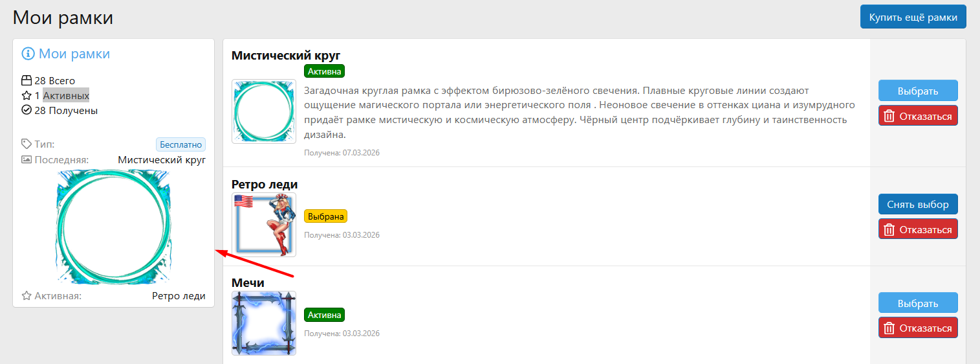Viewport: 980px width, 364px height.
Task: Open the Мои рамки sidebar heading link
Action: (74, 54)
